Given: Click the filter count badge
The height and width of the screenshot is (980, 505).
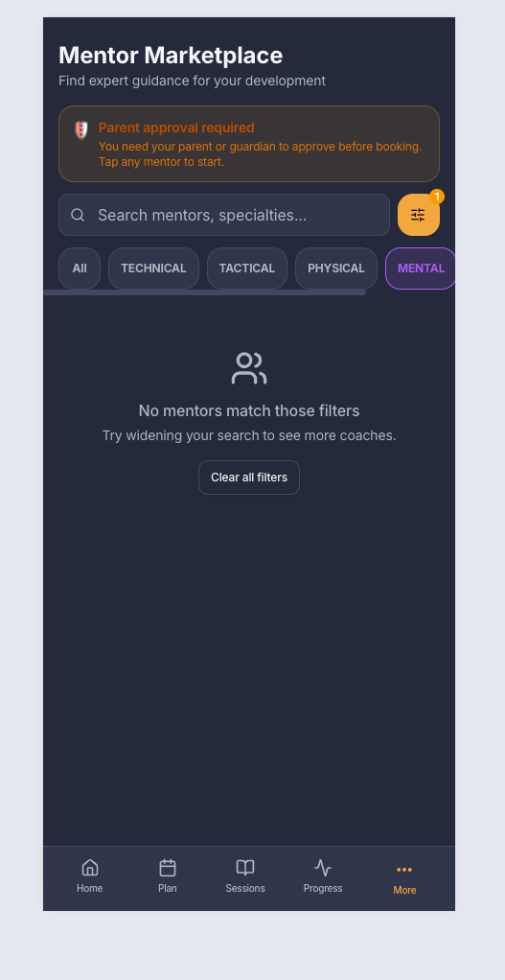Looking at the screenshot, I should coord(437,197).
